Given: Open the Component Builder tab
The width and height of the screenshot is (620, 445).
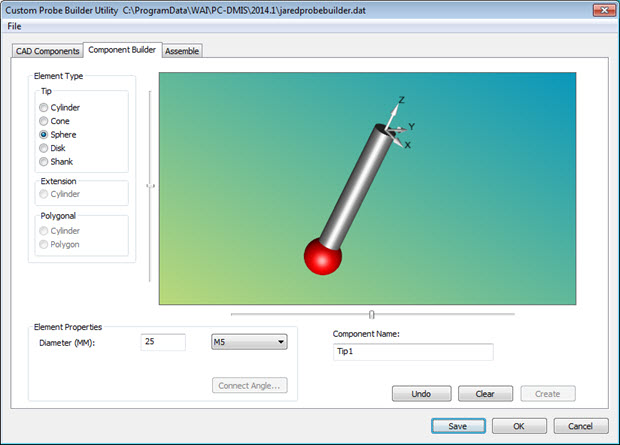Looking at the screenshot, I should pyautogui.click(x=121, y=50).
